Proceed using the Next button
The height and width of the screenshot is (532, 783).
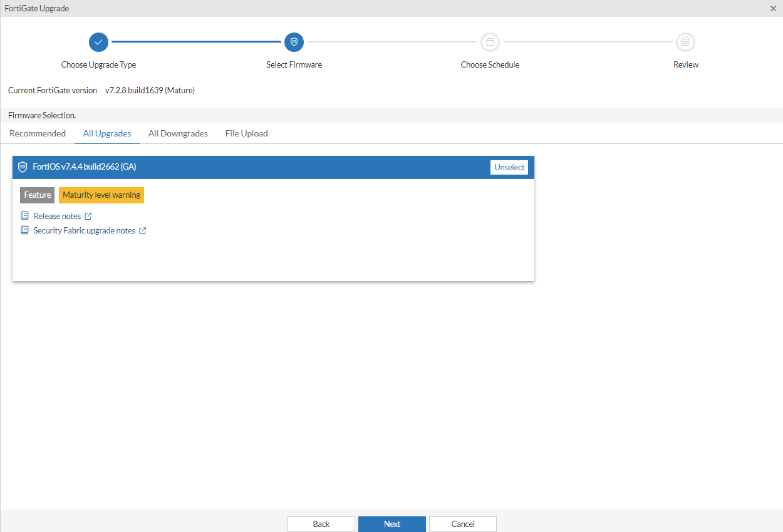pos(391,524)
